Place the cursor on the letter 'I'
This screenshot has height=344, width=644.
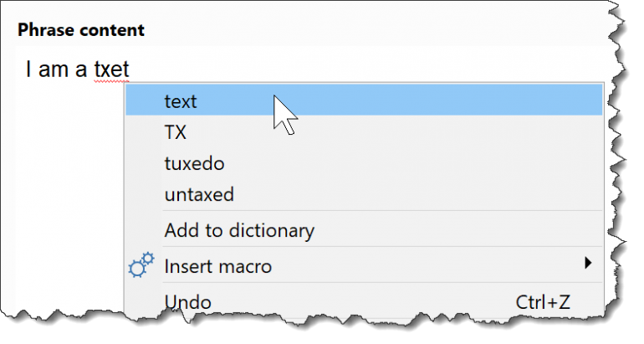(28, 69)
